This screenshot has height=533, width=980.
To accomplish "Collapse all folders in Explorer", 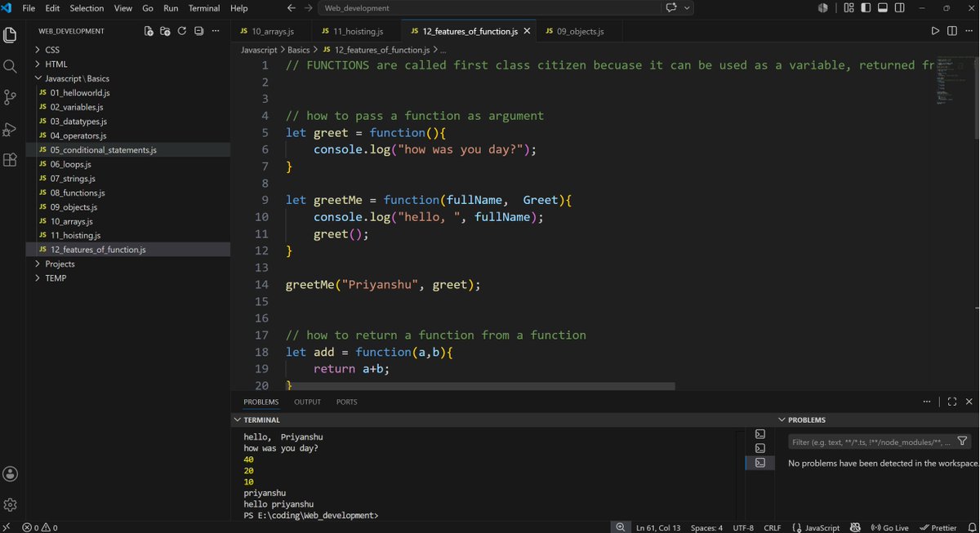I will point(198,31).
